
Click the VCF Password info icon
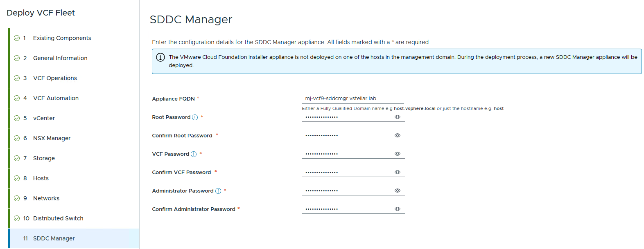tap(194, 154)
